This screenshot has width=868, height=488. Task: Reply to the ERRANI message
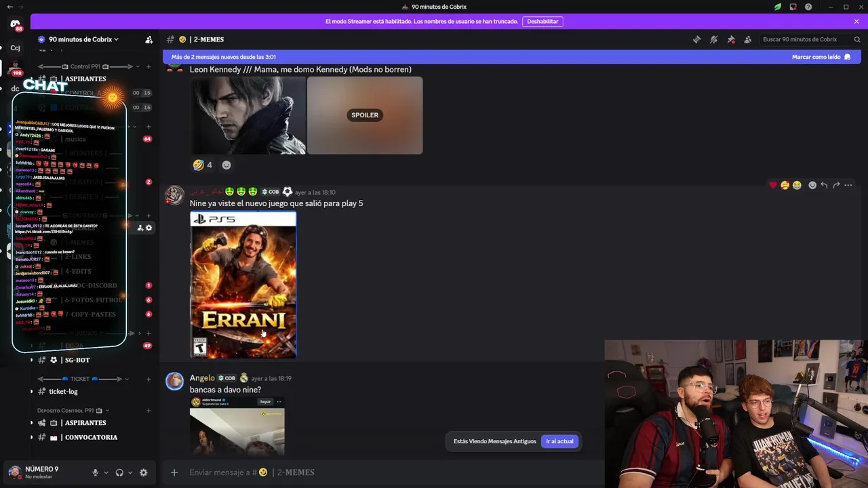[x=824, y=185]
